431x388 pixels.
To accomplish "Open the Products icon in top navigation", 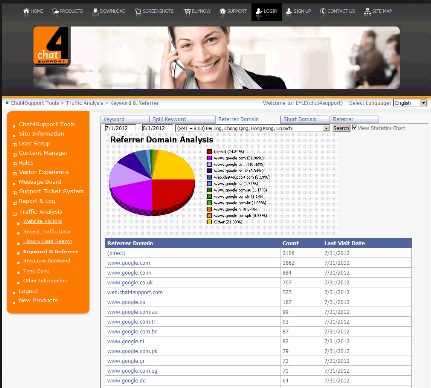I will (55, 11).
